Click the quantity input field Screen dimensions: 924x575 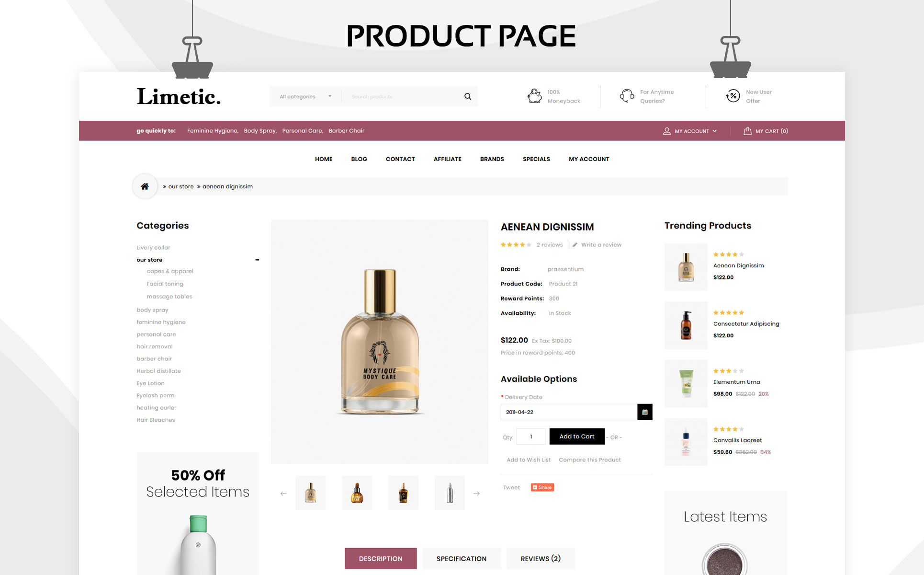click(x=531, y=437)
